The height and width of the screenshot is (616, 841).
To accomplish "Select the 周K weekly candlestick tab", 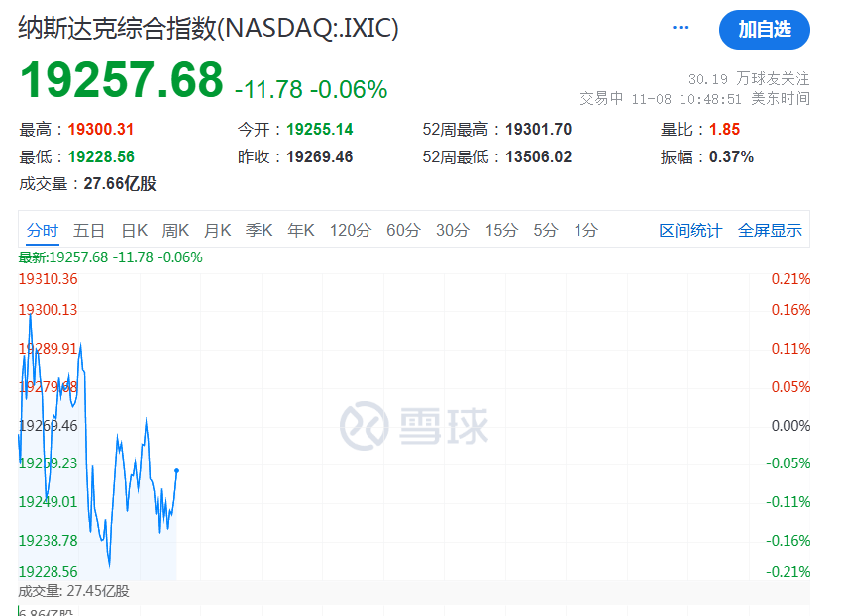I will (174, 229).
